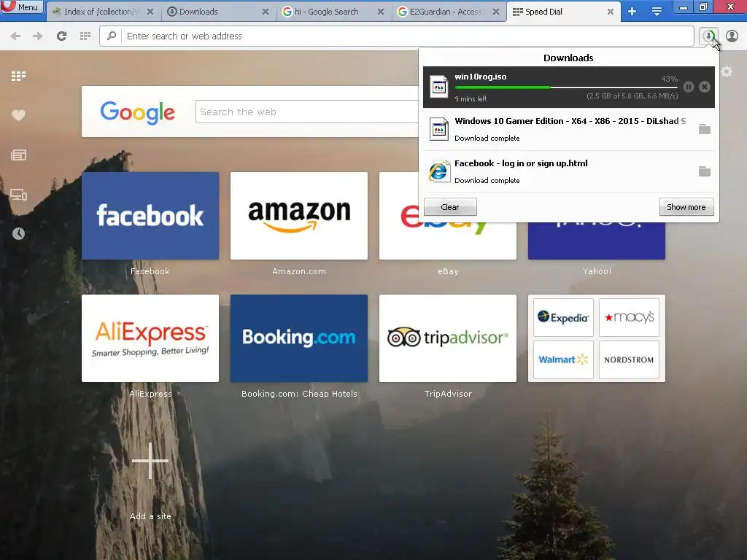
Task: Close the Index of /collection tab
Action: (150, 12)
